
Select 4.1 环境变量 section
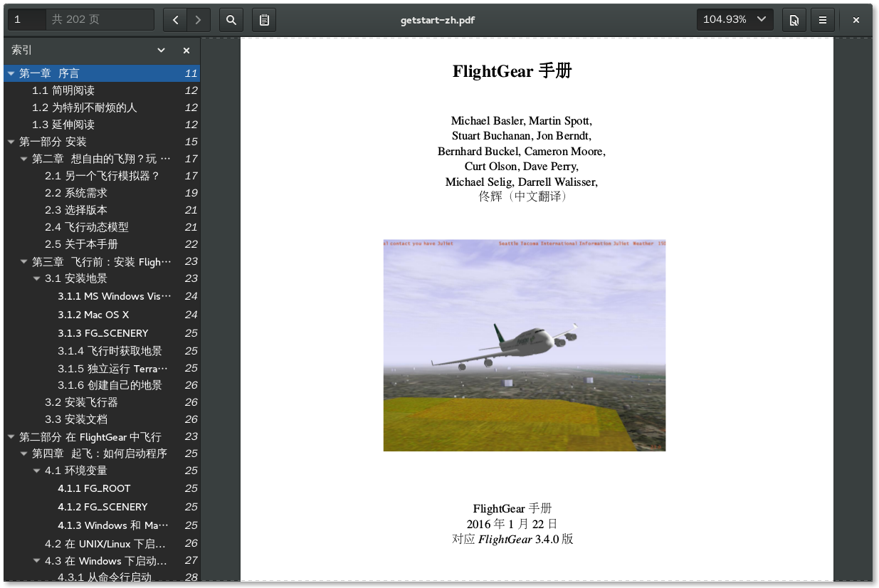pyautogui.click(x=102, y=471)
